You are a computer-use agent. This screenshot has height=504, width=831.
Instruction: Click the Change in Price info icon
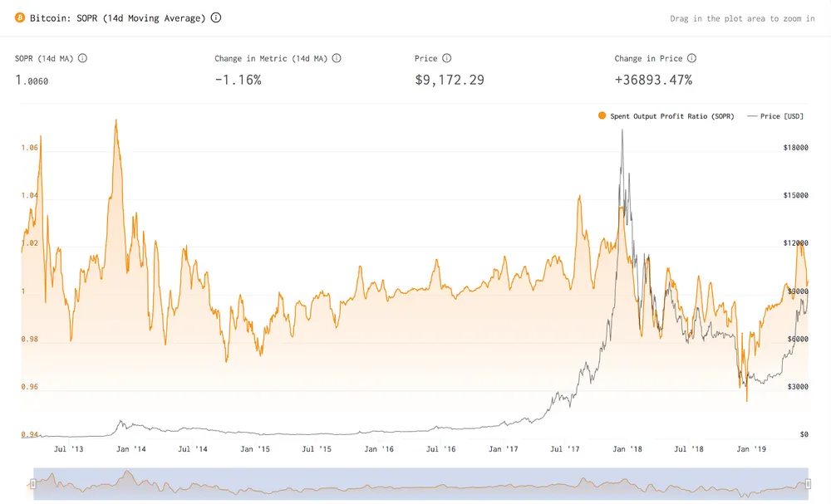[691, 58]
